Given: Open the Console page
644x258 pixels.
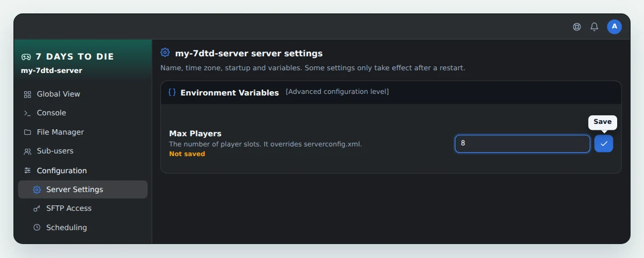Looking at the screenshot, I should tap(83, 113).
